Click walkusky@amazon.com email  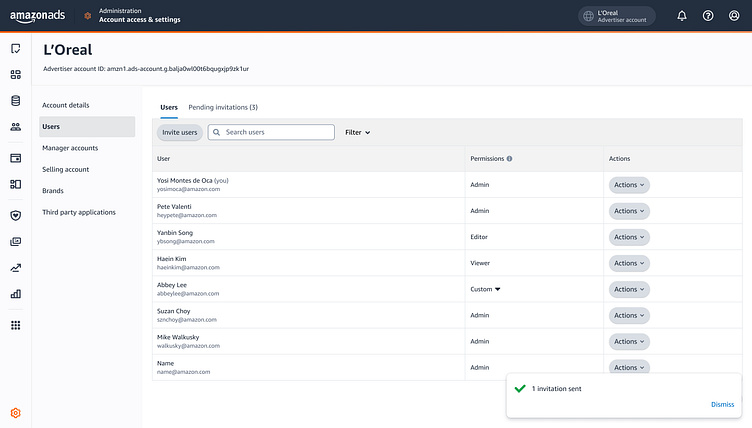[188, 345]
